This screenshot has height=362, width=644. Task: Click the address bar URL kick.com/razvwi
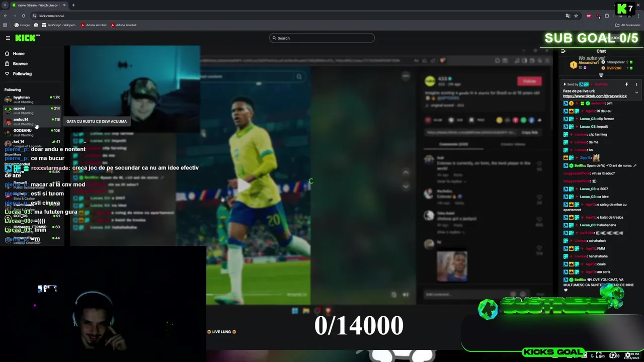(x=52, y=16)
